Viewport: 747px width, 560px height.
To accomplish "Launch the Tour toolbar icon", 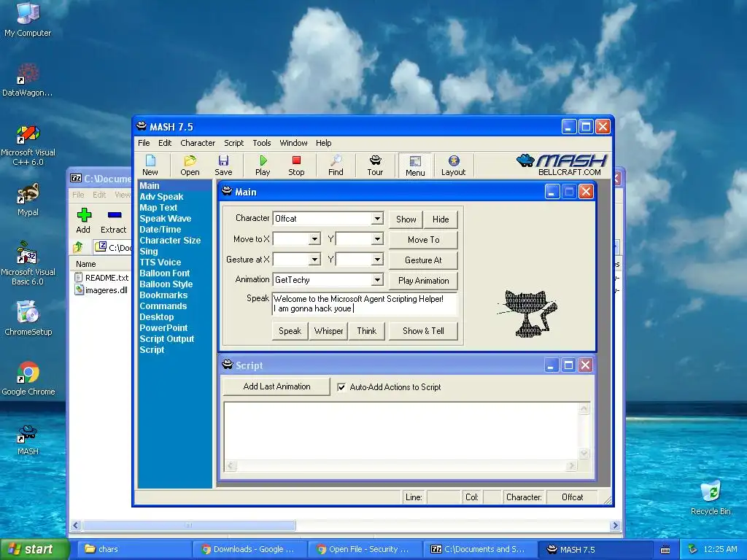I will [x=375, y=166].
